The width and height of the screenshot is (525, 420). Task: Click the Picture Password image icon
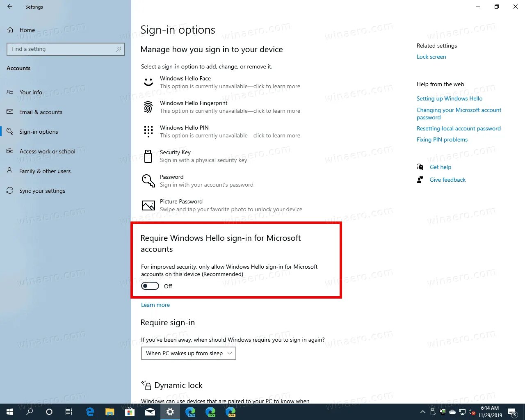tap(148, 205)
